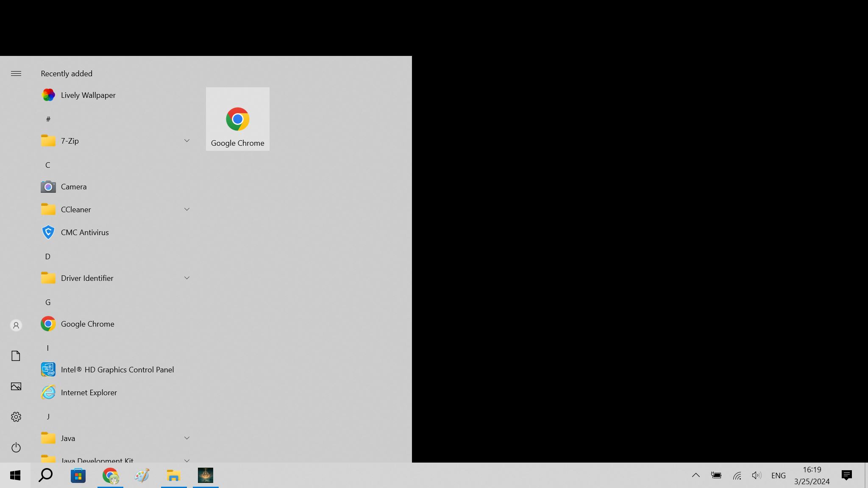
Task: Expand the Start hamburger menu
Action: pyautogui.click(x=16, y=74)
